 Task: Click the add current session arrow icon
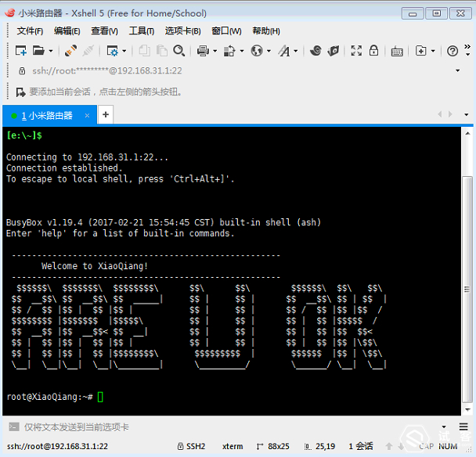click(x=20, y=92)
